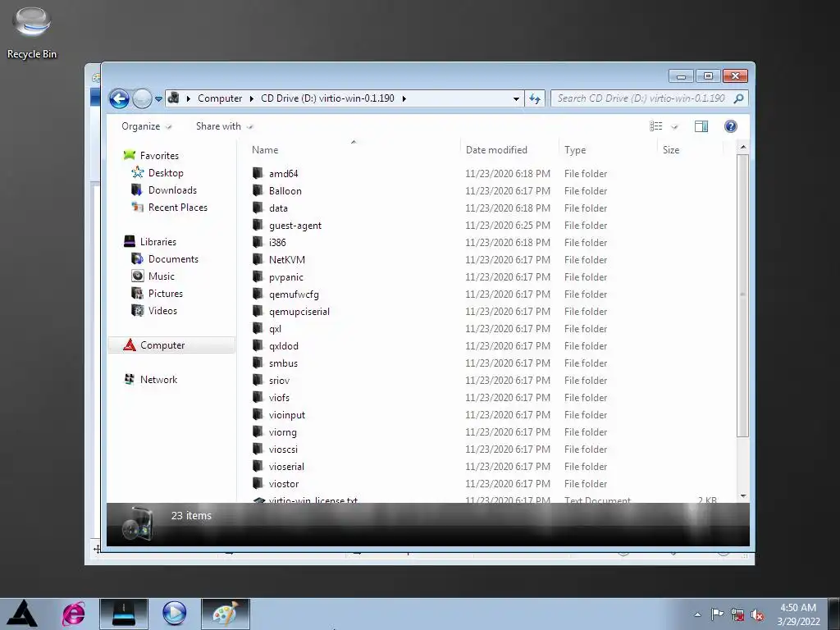Select Libraries in the navigation pane
The height and width of the screenshot is (630, 840).
tap(158, 242)
